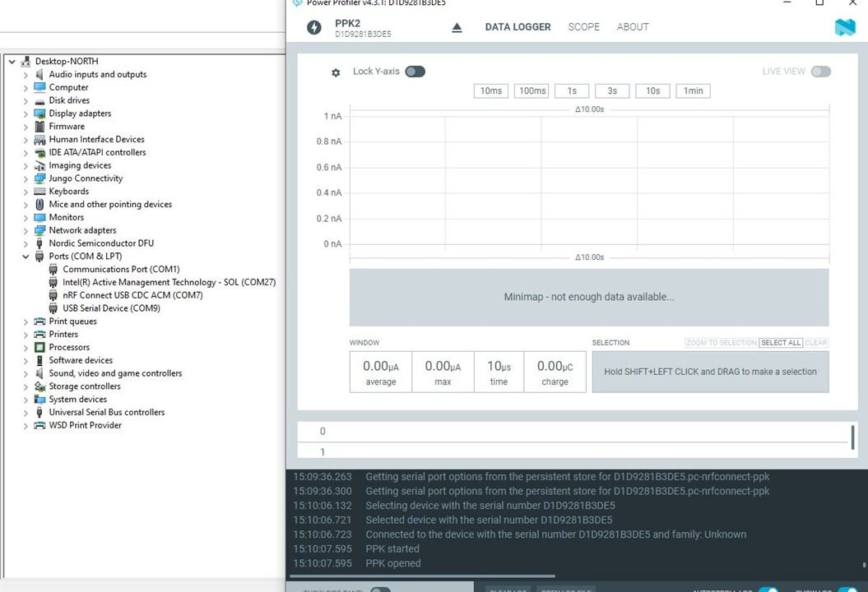The image size is (868, 592).
Task: Switch to the Scope tab
Action: [583, 27]
